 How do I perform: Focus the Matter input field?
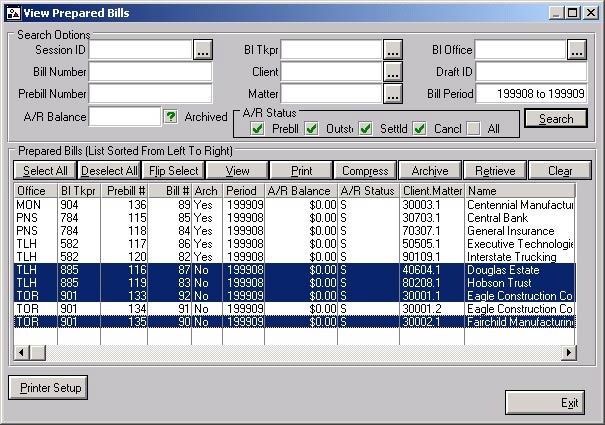(331, 94)
